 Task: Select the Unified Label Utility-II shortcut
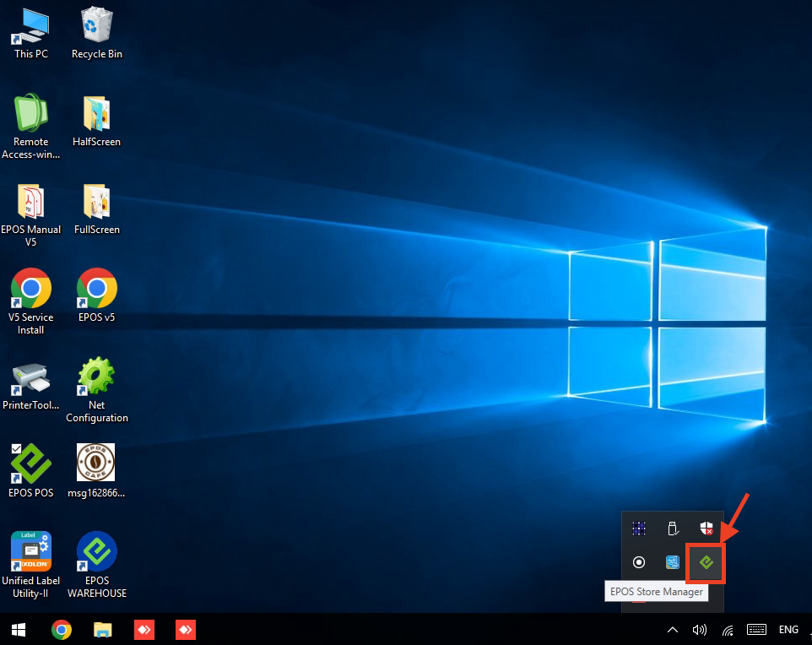tap(30, 565)
